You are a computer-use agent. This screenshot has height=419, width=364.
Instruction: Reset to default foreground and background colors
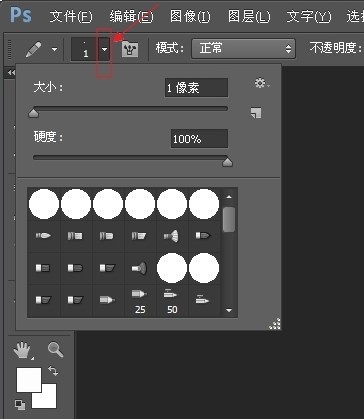click(x=20, y=405)
